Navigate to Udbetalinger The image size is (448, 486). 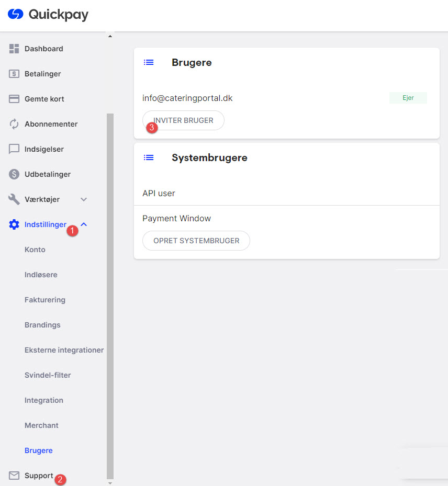pos(48,174)
